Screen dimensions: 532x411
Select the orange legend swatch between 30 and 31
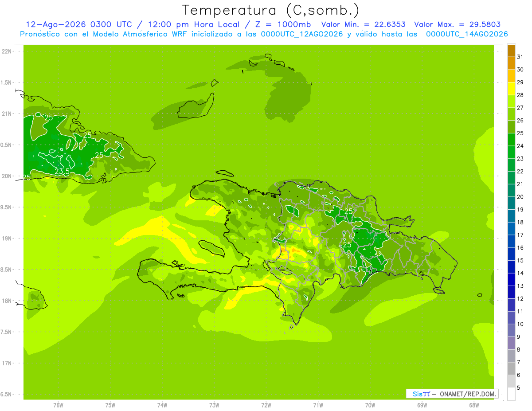[511, 63]
